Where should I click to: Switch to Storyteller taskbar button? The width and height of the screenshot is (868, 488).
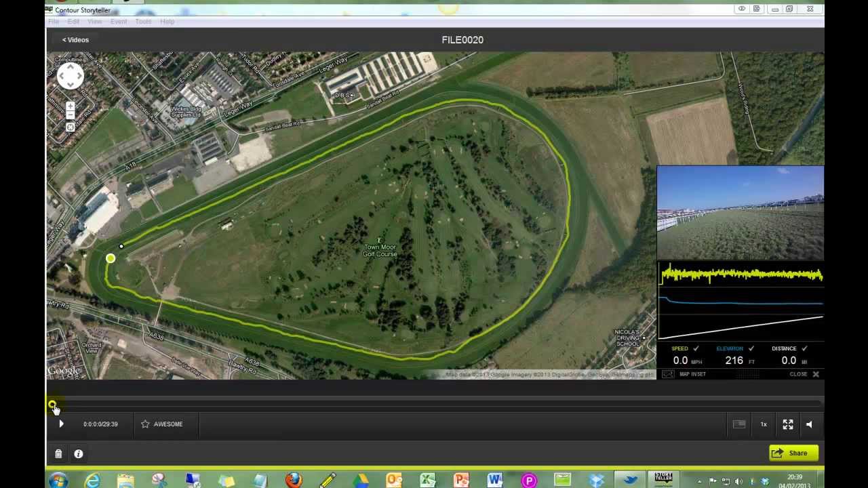663,479
